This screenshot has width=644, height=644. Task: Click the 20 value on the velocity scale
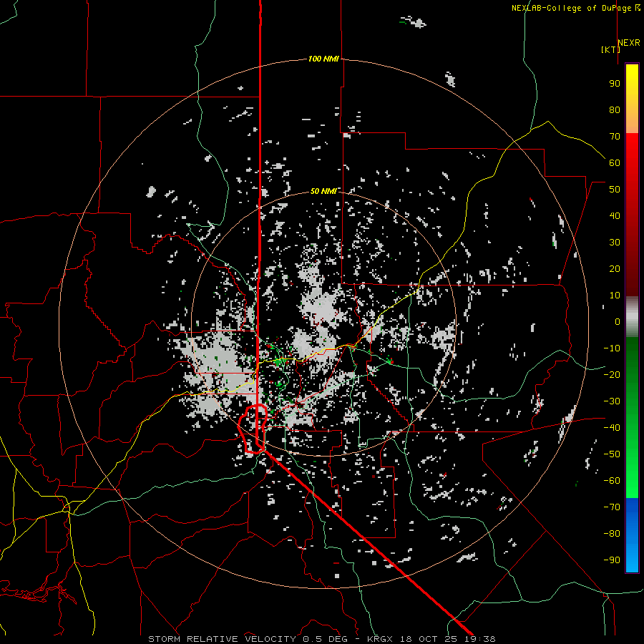tap(615, 268)
